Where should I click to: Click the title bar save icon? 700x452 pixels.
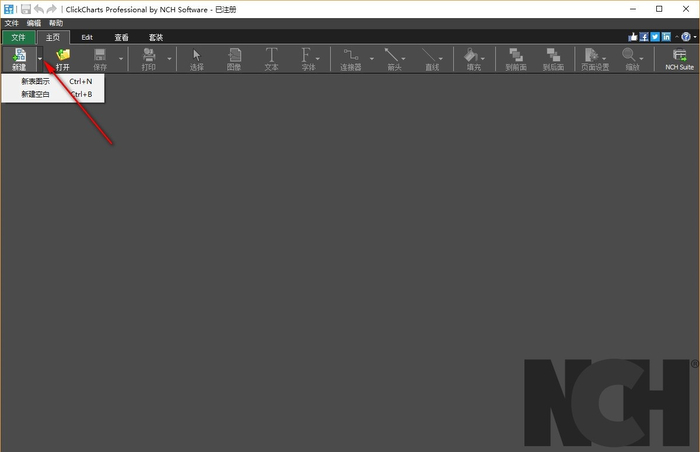[x=26, y=9]
